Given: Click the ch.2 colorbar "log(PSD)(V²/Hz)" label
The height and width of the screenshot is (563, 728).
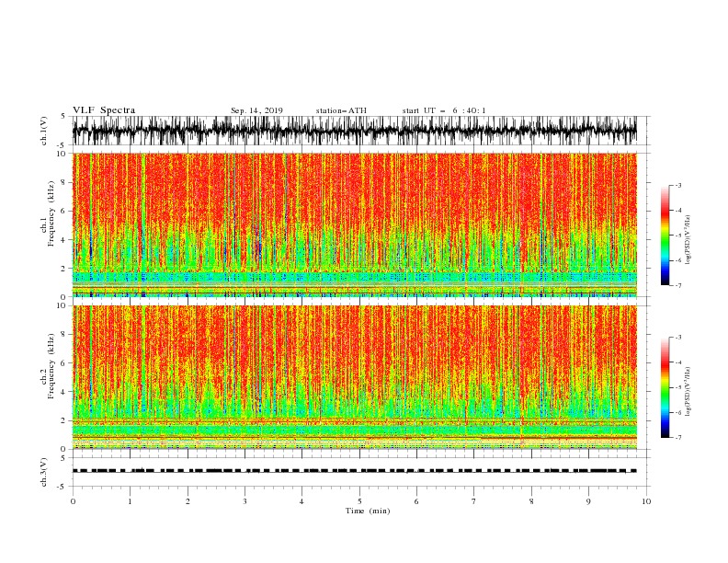Looking at the screenshot, I should (688, 392).
